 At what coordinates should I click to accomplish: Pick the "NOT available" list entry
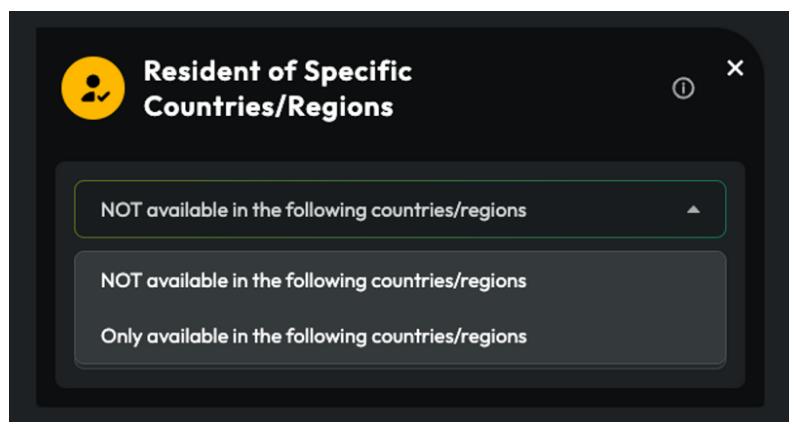[313, 281]
